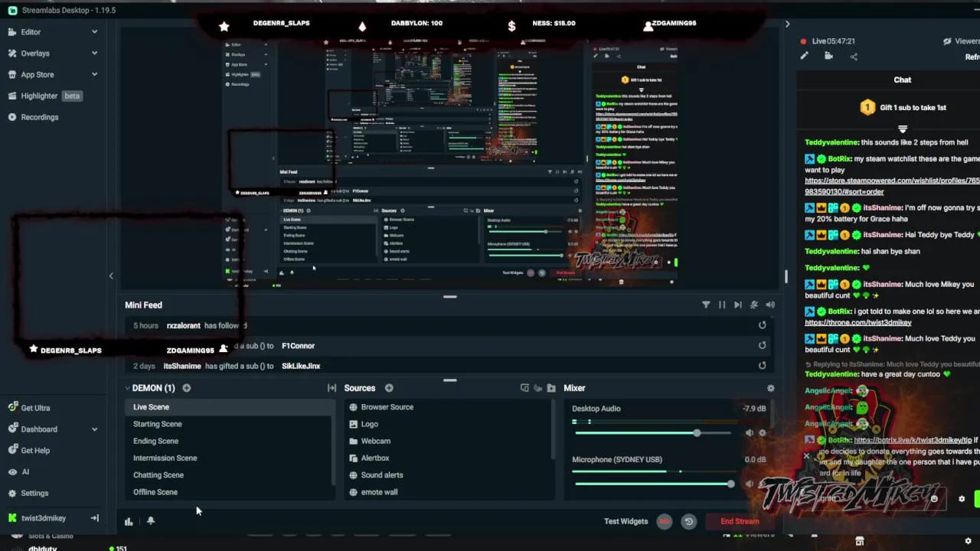Expand the Editor dropdown chevron
Image resolution: width=980 pixels, height=551 pixels.
[x=94, y=32]
